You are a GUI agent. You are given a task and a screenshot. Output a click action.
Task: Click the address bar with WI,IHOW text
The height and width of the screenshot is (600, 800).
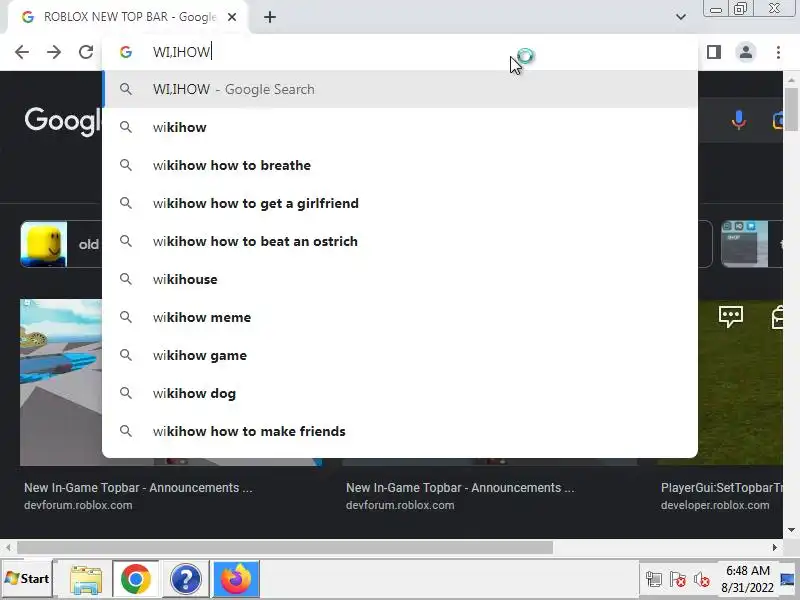tap(400, 52)
